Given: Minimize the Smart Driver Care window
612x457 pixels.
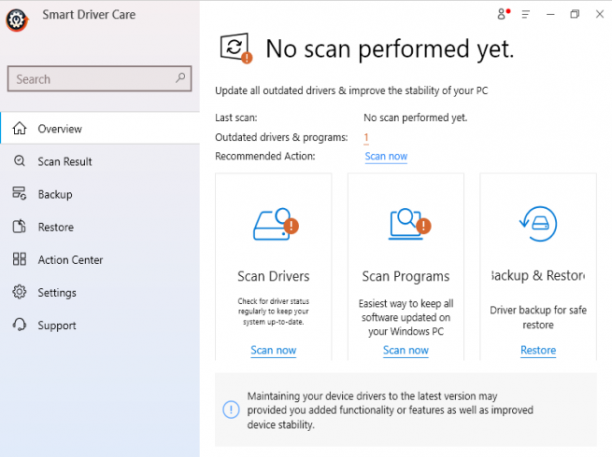Looking at the screenshot, I should pyautogui.click(x=550, y=15).
